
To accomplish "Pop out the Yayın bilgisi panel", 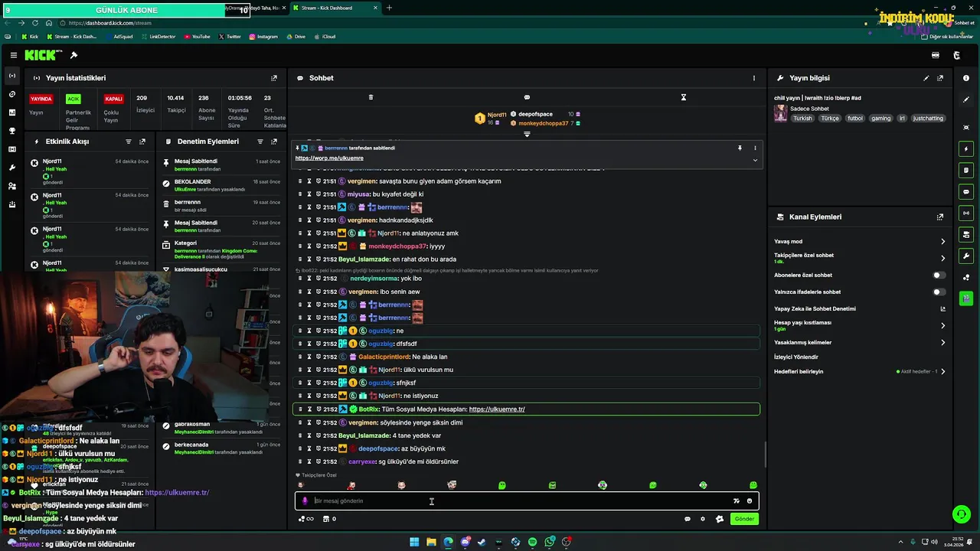I will tap(940, 78).
